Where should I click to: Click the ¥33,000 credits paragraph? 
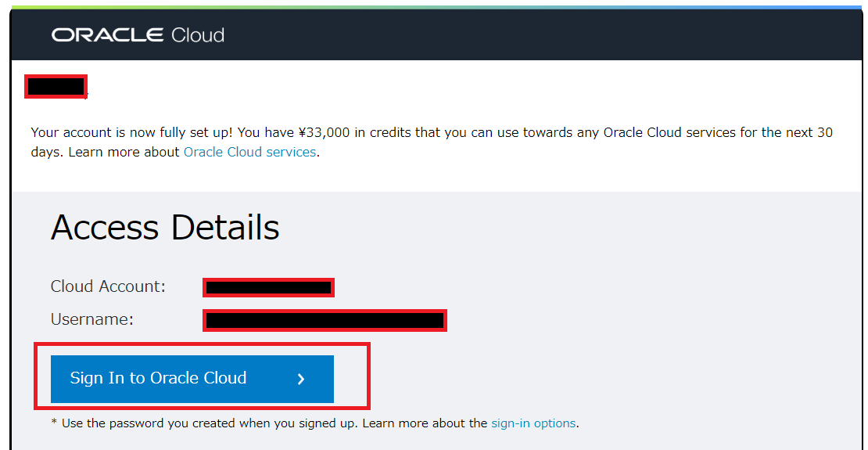[x=432, y=142]
